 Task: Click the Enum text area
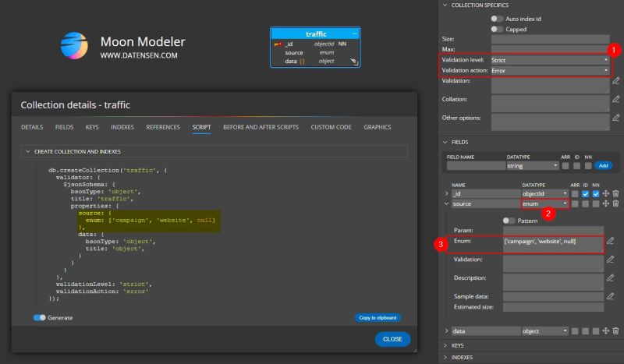click(x=553, y=244)
